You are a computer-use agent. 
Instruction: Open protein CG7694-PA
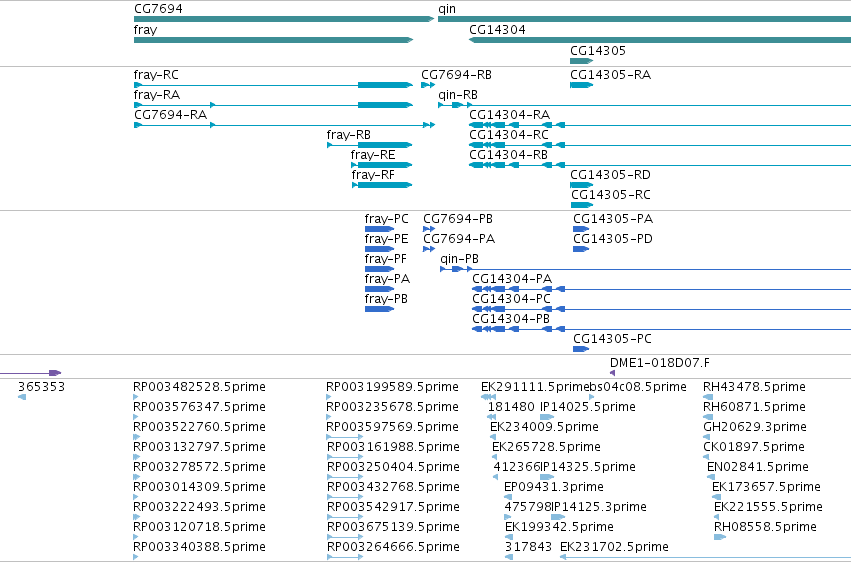click(x=459, y=239)
